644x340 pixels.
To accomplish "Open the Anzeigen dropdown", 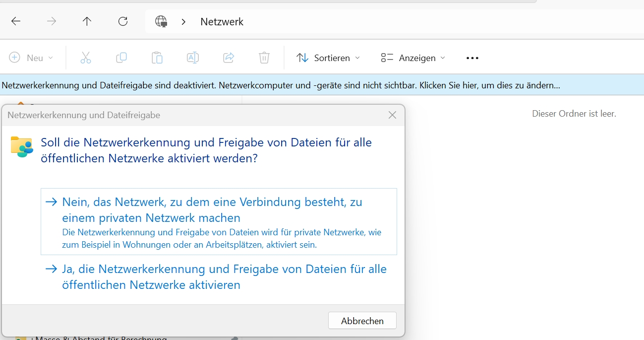I will (x=413, y=58).
